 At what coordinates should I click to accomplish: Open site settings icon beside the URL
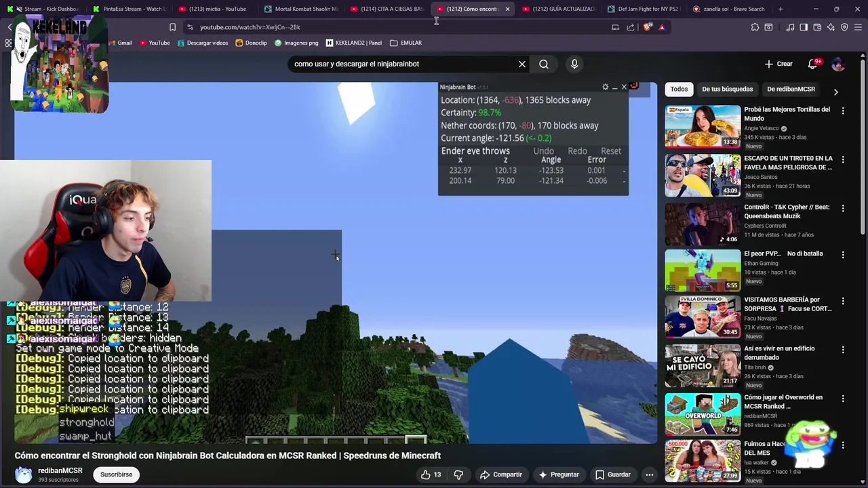(x=190, y=27)
